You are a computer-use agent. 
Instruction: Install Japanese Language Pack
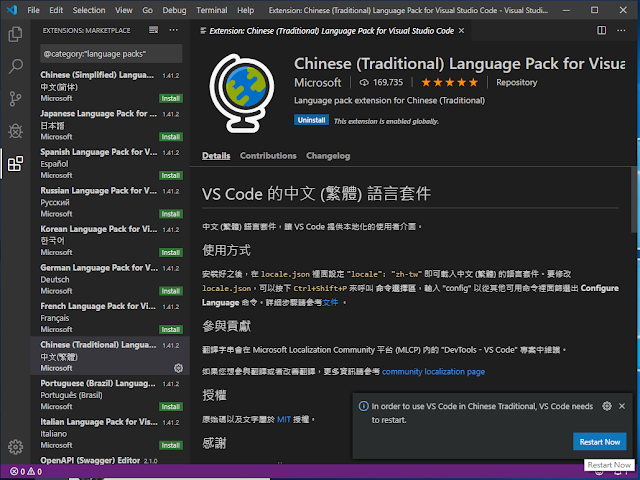171,137
